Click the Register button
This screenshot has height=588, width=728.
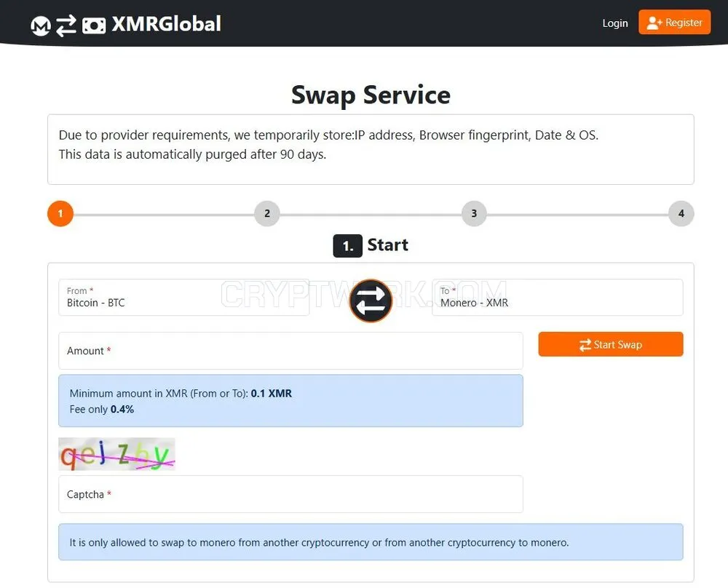click(x=674, y=23)
